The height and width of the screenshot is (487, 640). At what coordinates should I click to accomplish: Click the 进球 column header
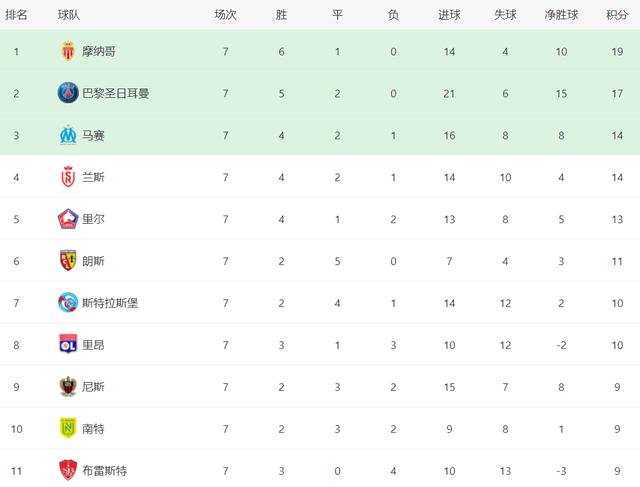click(450, 15)
